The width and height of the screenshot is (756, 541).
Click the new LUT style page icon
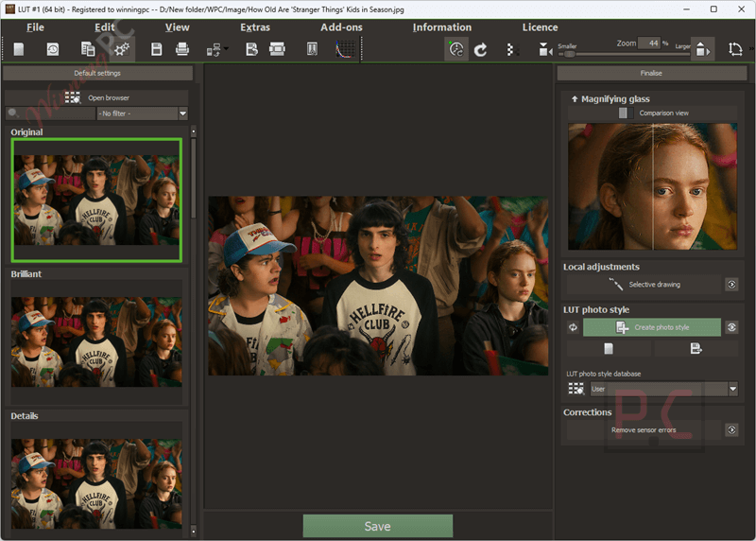coord(609,348)
